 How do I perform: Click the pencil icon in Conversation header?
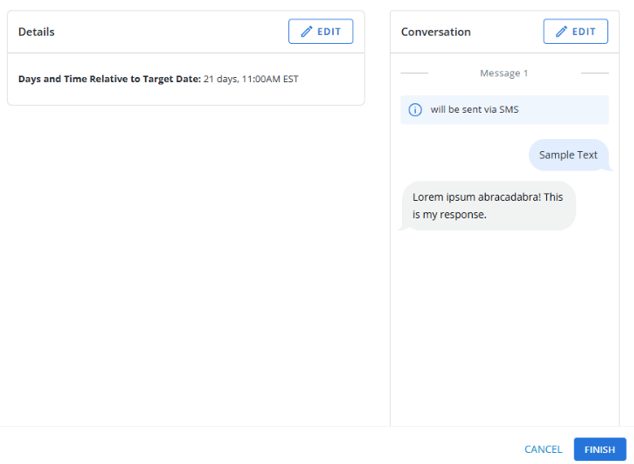point(562,32)
